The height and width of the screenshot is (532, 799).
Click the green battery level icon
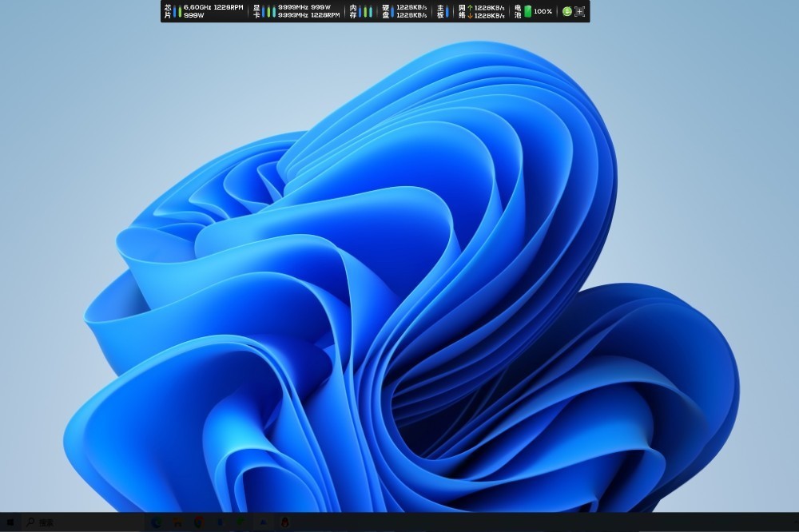[x=528, y=11]
